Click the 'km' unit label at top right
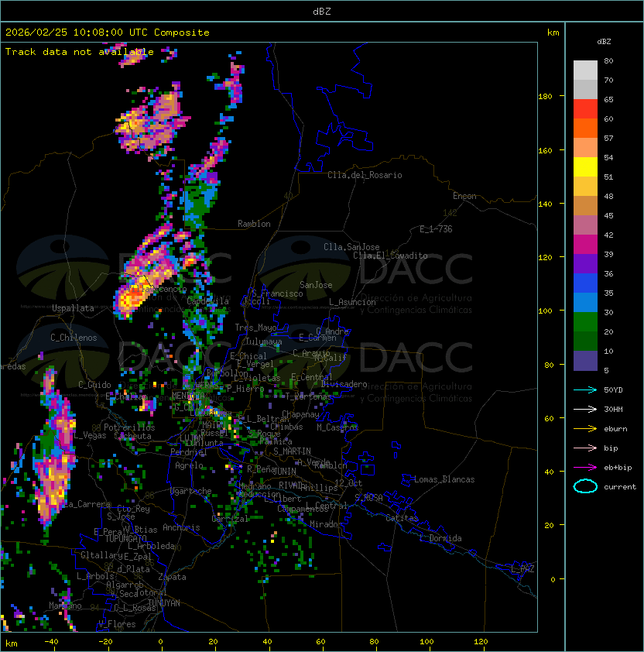The image size is (644, 652). (x=553, y=33)
